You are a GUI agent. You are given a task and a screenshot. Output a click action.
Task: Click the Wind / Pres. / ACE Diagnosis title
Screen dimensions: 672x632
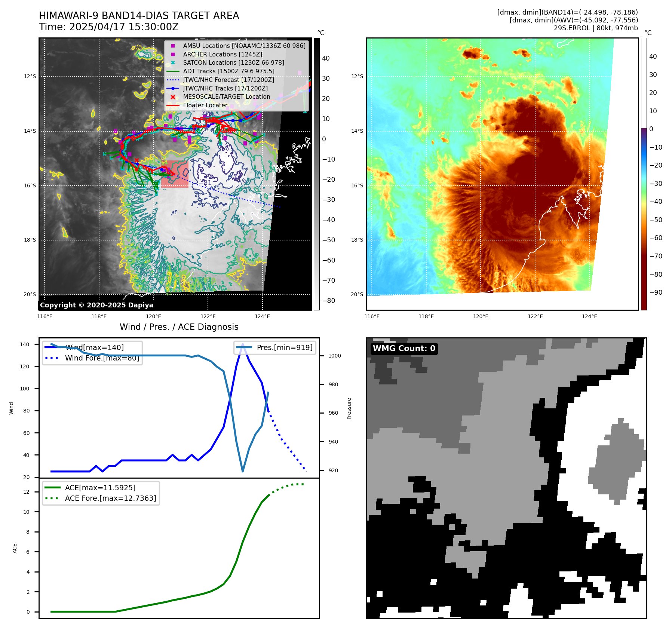click(179, 327)
